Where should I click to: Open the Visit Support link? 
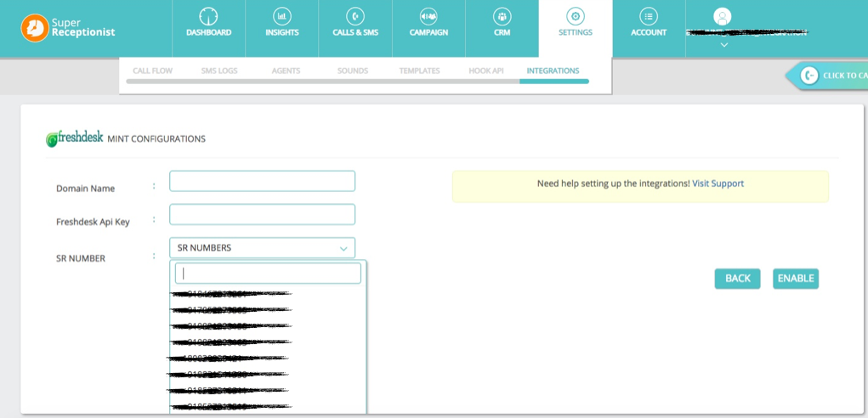pyautogui.click(x=718, y=184)
